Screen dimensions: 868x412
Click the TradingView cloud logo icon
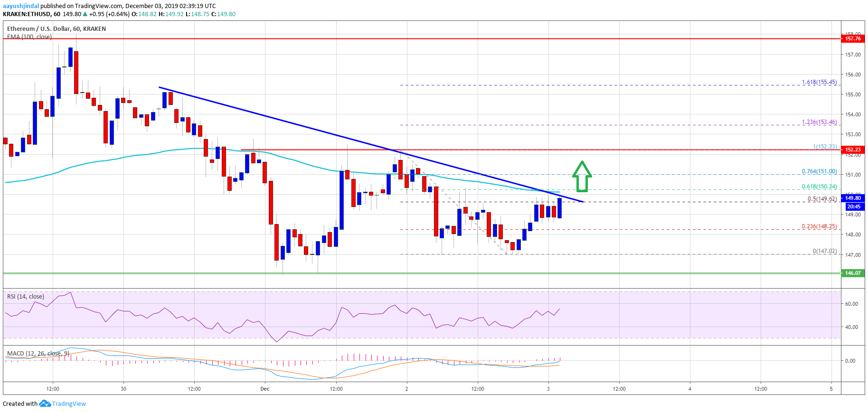pos(45,403)
